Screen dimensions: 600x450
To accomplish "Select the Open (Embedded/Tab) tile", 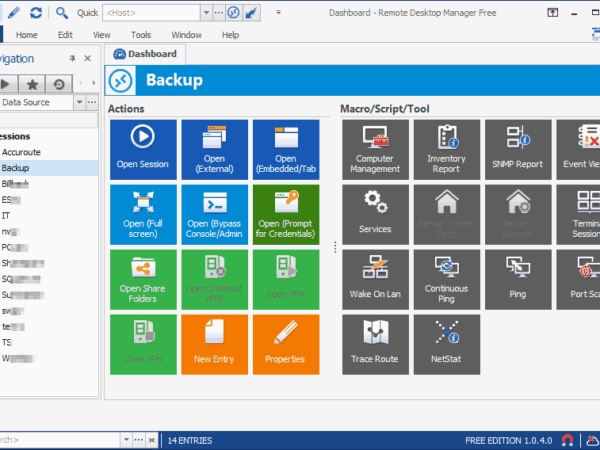I will 286,150.
